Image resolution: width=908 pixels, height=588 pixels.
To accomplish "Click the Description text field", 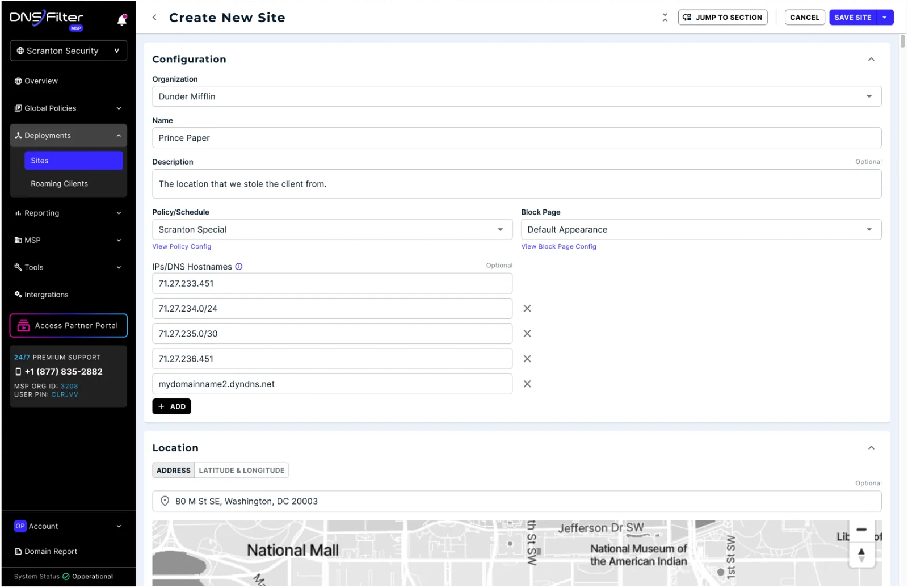I will click(516, 184).
